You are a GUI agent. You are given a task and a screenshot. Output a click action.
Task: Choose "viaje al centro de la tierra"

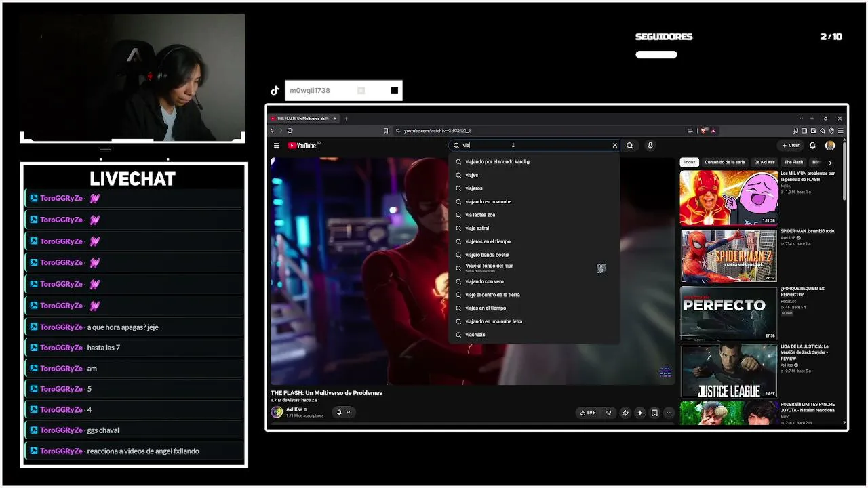coord(534,295)
